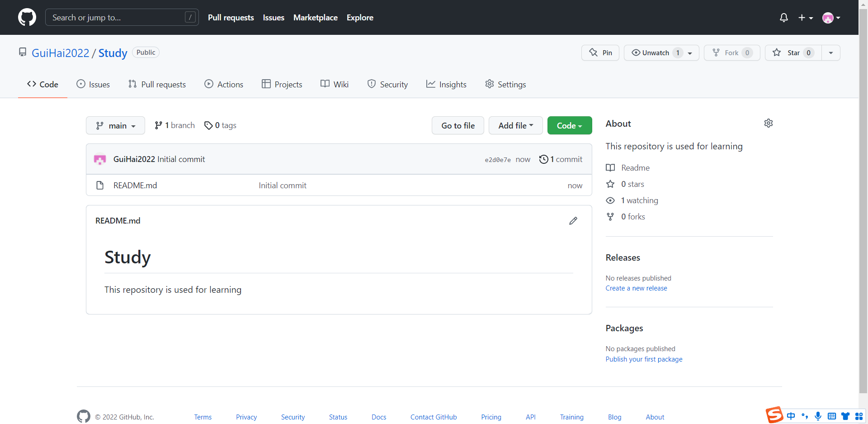Image resolution: width=868 pixels, height=424 pixels.
Task: Switch to the Actions tab
Action: pos(224,84)
